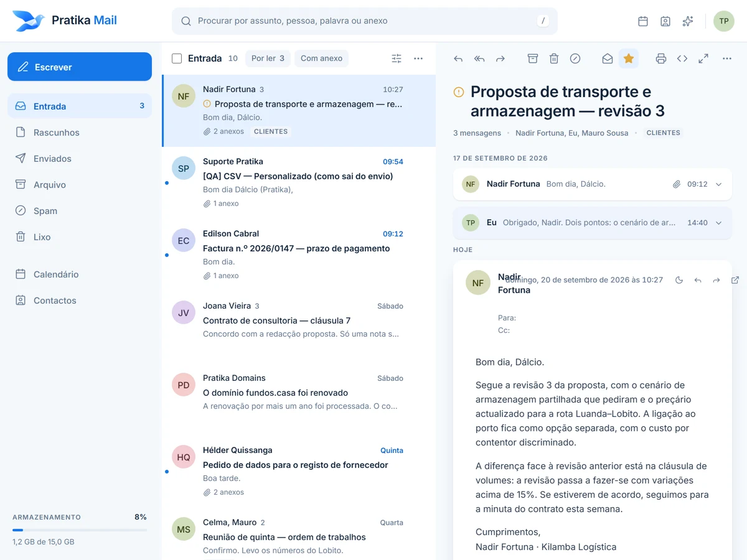Open the Spam folder
747x560 pixels.
[80, 211]
